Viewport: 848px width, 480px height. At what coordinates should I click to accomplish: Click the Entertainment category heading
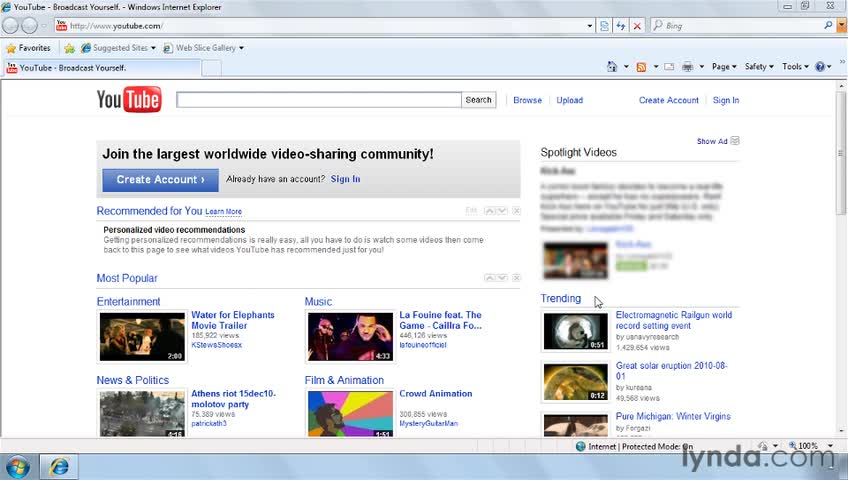[x=128, y=302]
